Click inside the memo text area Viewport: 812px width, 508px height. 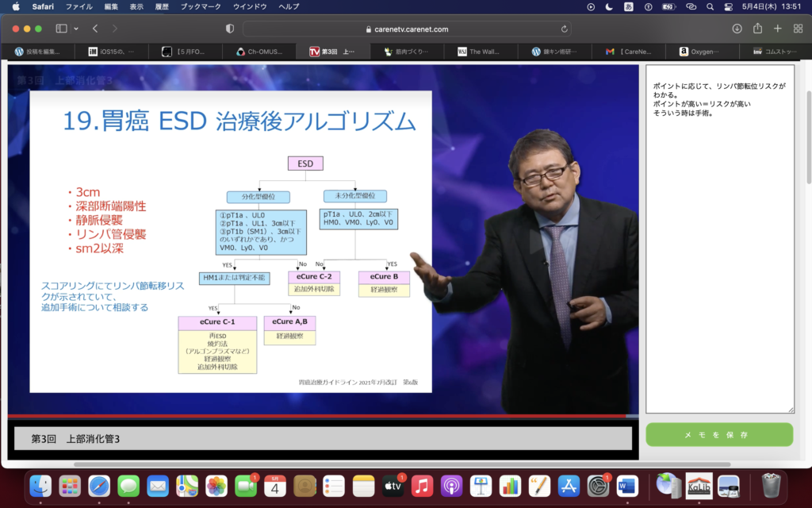[x=719, y=262]
